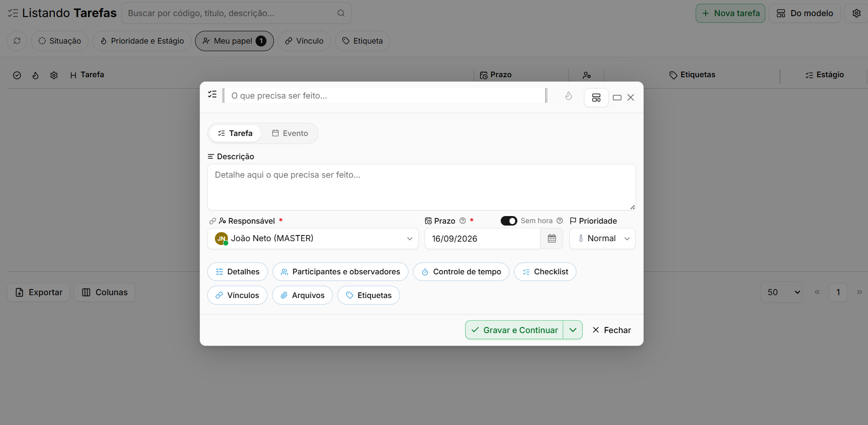Click the Do modelo button
Image resolution: width=868 pixels, height=425 pixels.
pos(805,13)
